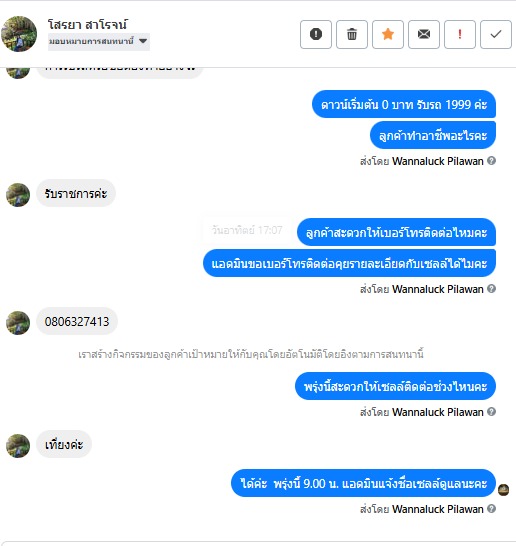Mark conversation as spam with exclamation circle icon
The height and width of the screenshot is (546, 516).
tap(316, 34)
